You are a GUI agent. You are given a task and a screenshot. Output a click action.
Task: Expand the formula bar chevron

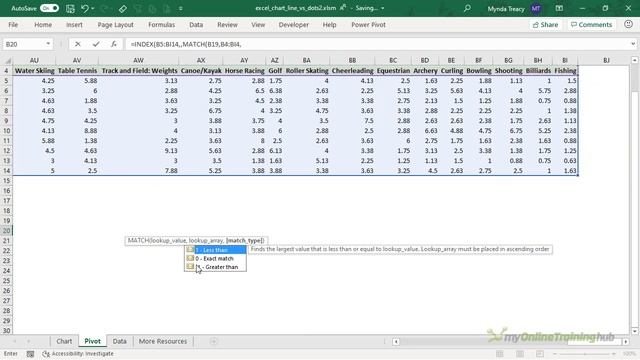[x=633, y=44]
